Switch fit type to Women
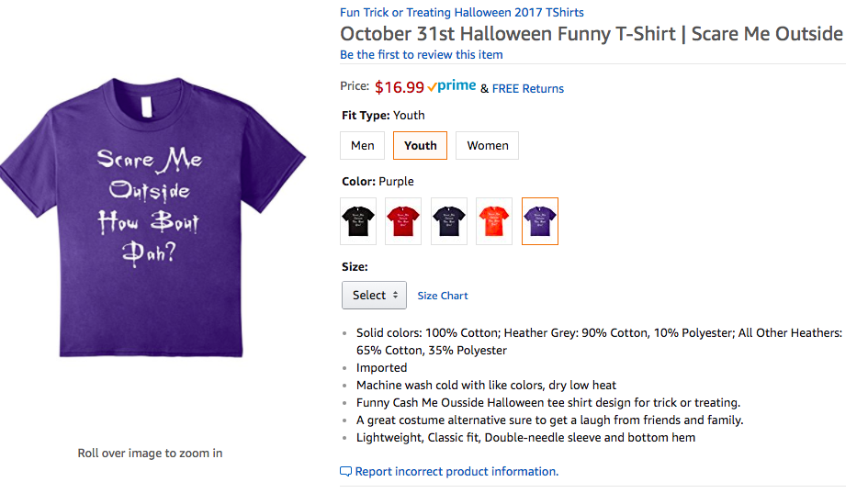This screenshot has height=493, width=868. click(x=487, y=146)
